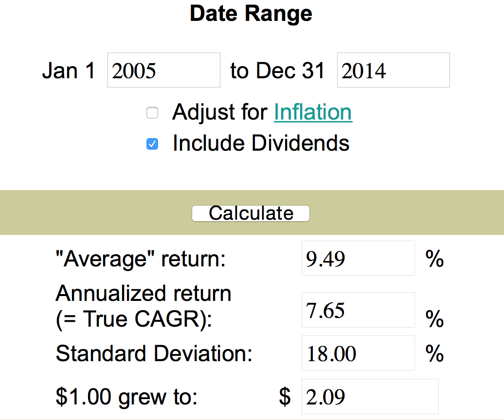Click the "Jan 1" label

(x=69, y=71)
